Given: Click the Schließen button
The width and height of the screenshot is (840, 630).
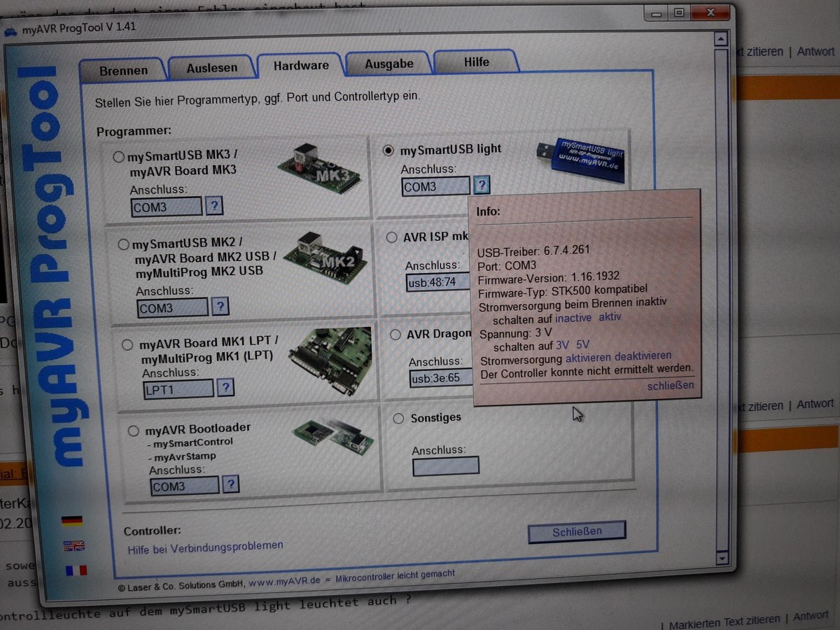Looking at the screenshot, I should pos(577,531).
